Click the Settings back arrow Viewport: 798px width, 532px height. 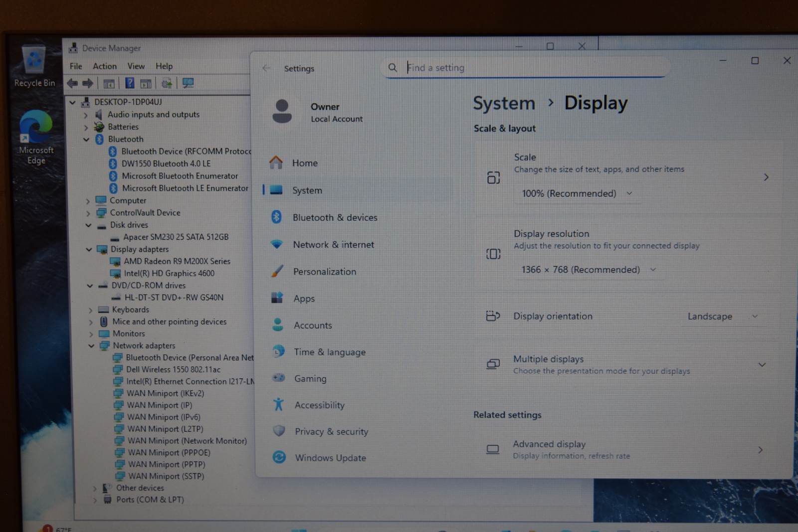click(x=266, y=68)
